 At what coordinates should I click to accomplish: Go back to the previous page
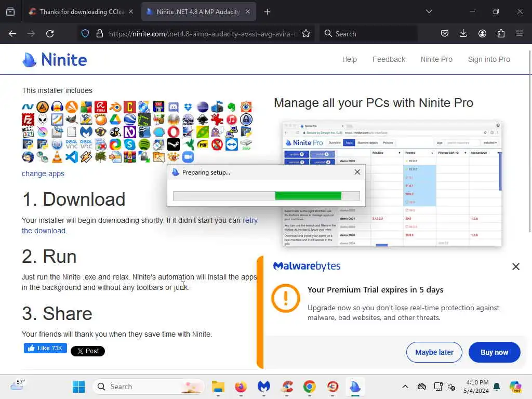pos(12,34)
